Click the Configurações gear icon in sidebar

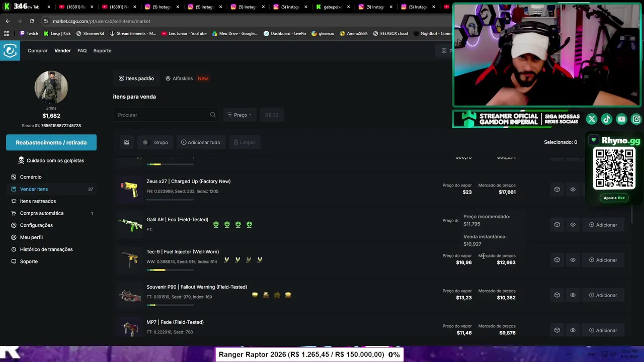(14, 225)
